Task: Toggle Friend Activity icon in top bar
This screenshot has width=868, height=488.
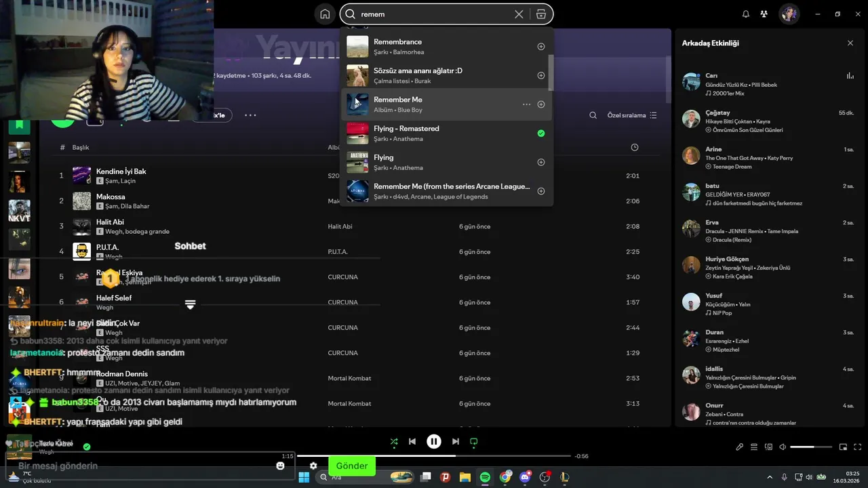Action: [x=764, y=14]
